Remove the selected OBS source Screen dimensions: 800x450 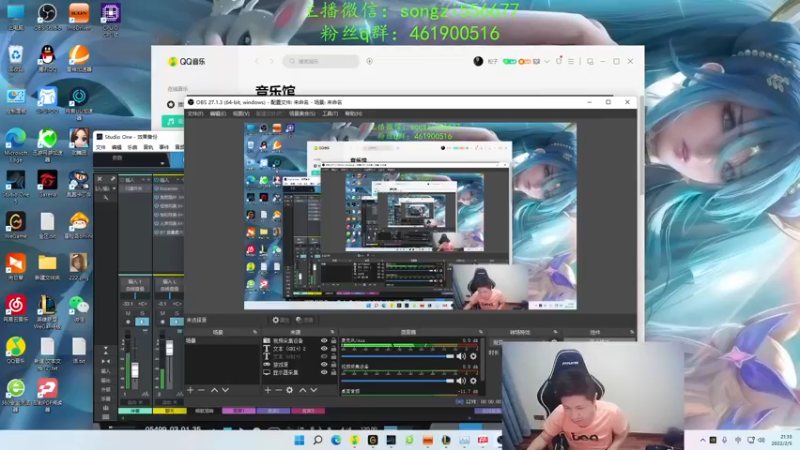pos(279,390)
